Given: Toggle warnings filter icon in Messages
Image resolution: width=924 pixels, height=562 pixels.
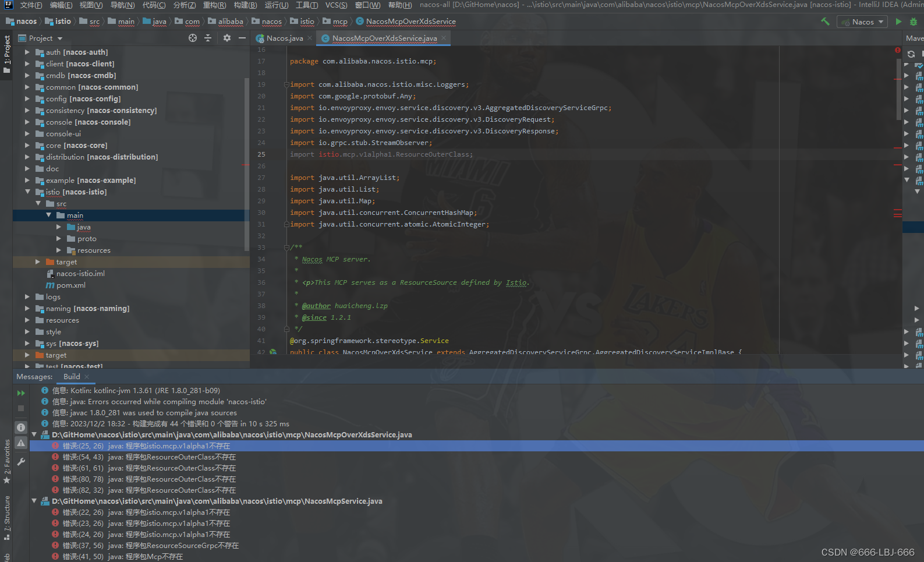Looking at the screenshot, I should 21,443.
